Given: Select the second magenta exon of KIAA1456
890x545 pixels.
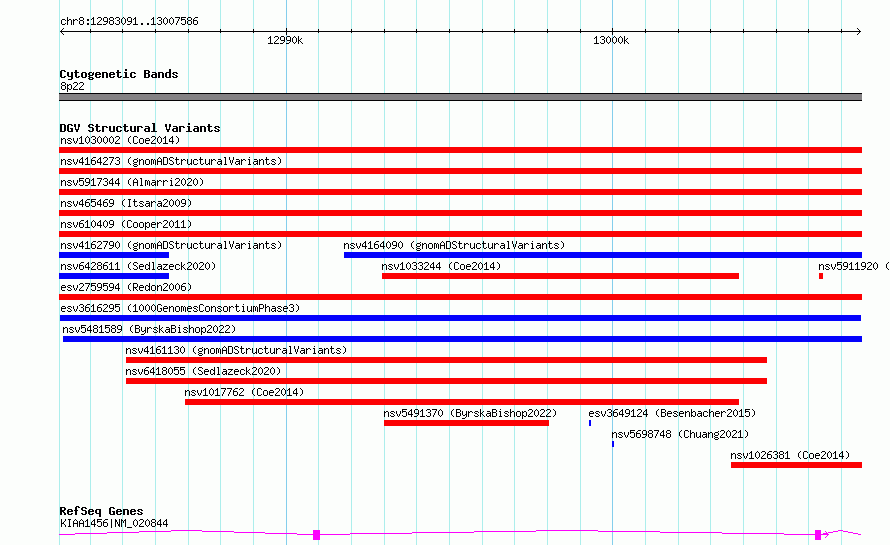Looking at the screenshot, I should (x=818, y=535).
